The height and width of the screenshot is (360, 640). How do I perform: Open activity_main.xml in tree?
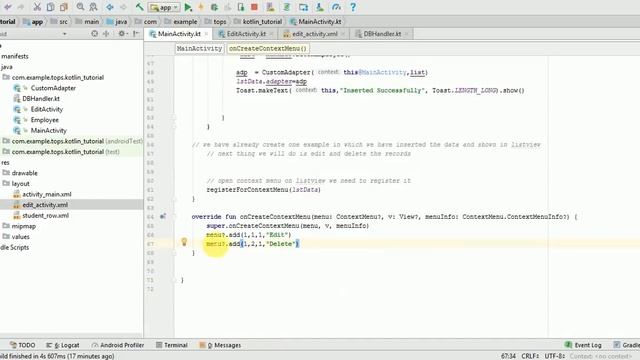click(x=42, y=194)
